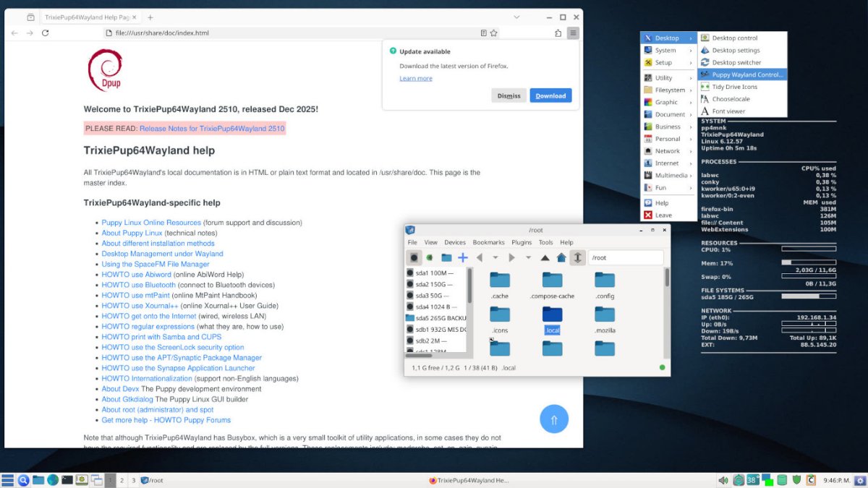This screenshot has height=488, width=868.
Task: Click the Download button in the update popup
Action: 550,95
